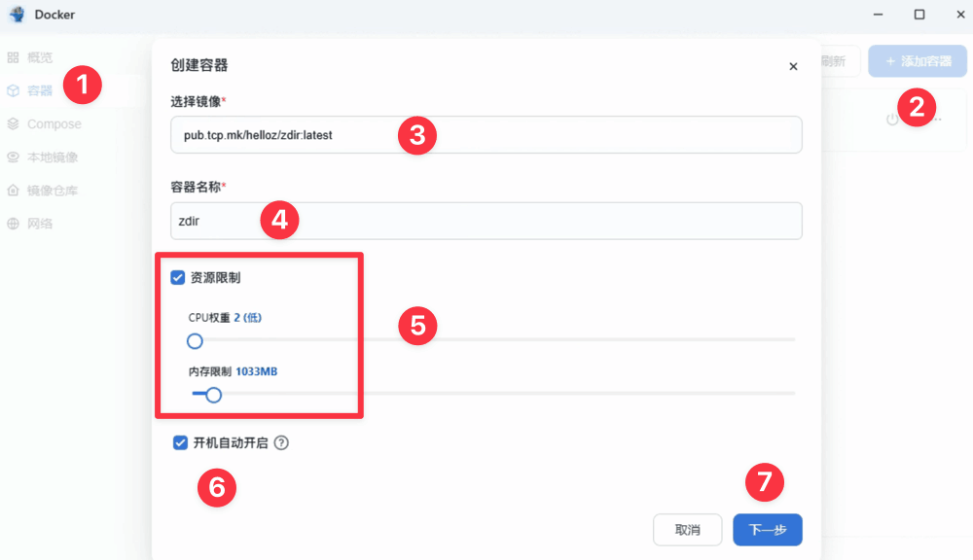The height and width of the screenshot is (560, 973).
Task: Go to 容器 in the sidebar
Action: pos(39,90)
